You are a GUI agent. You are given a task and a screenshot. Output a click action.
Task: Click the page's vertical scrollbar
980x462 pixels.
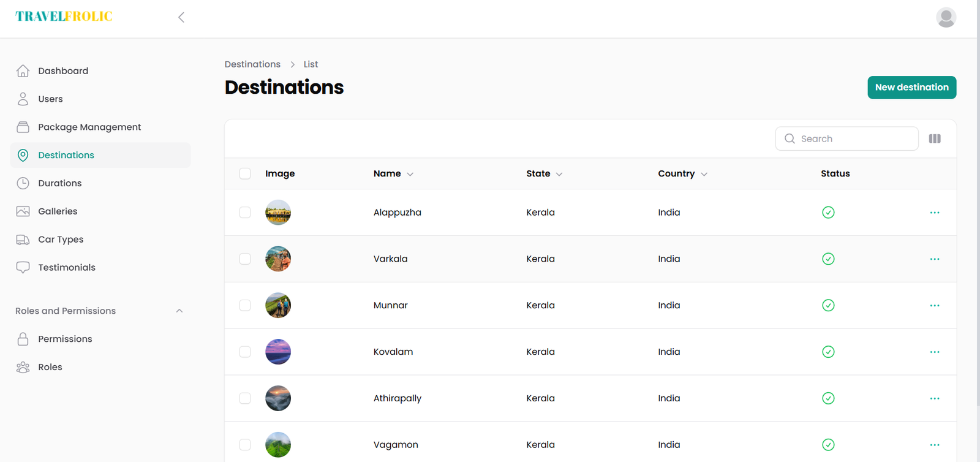pyautogui.click(x=978, y=202)
